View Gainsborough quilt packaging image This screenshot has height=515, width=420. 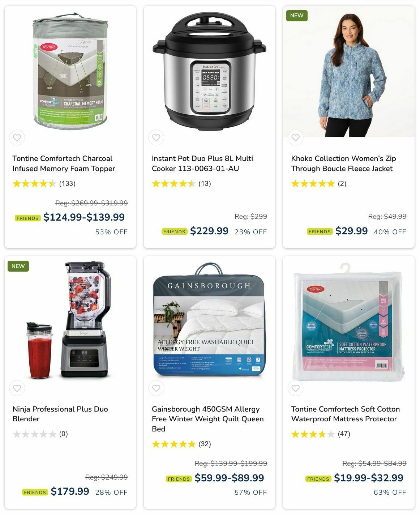click(x=209, y=320)
